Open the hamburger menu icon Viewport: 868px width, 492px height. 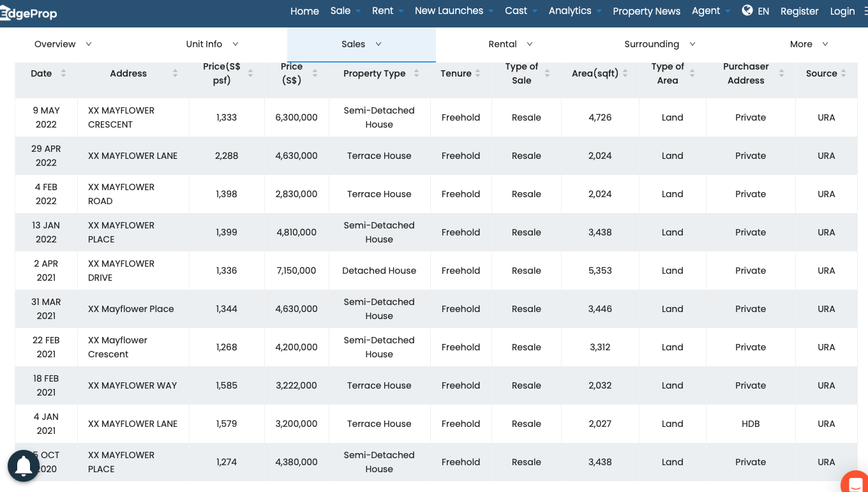864,11
